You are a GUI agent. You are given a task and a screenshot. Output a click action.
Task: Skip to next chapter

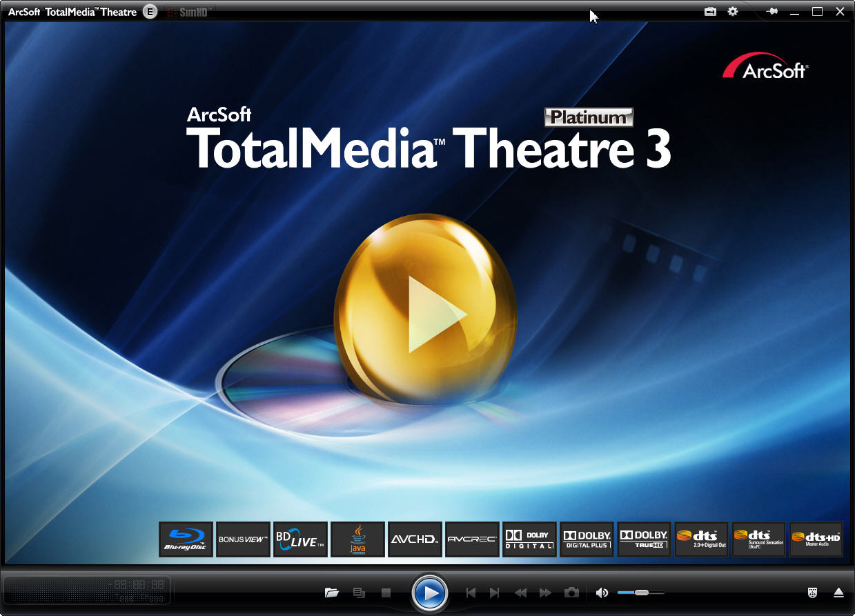tap(494, 593)
